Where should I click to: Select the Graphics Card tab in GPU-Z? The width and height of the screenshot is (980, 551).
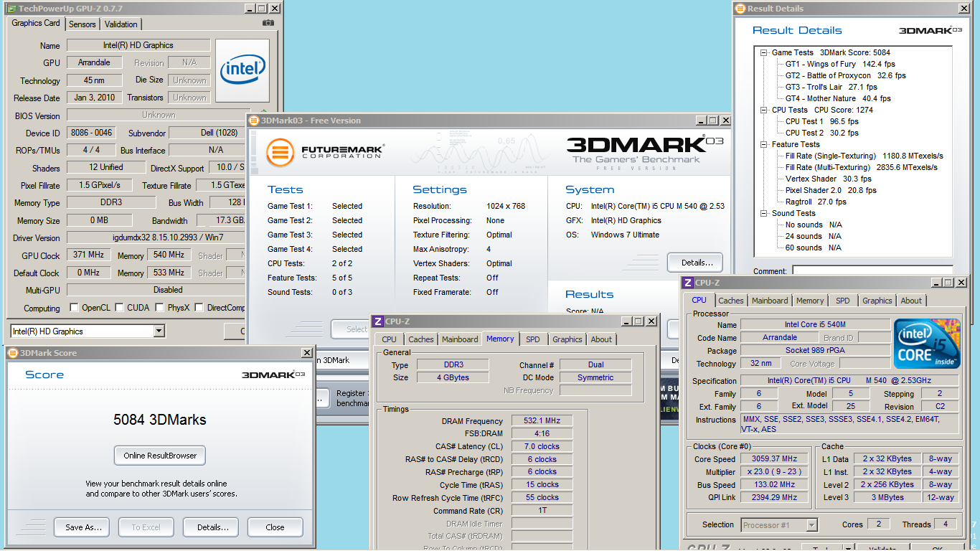pyautogui.click(x=36, y=23)
